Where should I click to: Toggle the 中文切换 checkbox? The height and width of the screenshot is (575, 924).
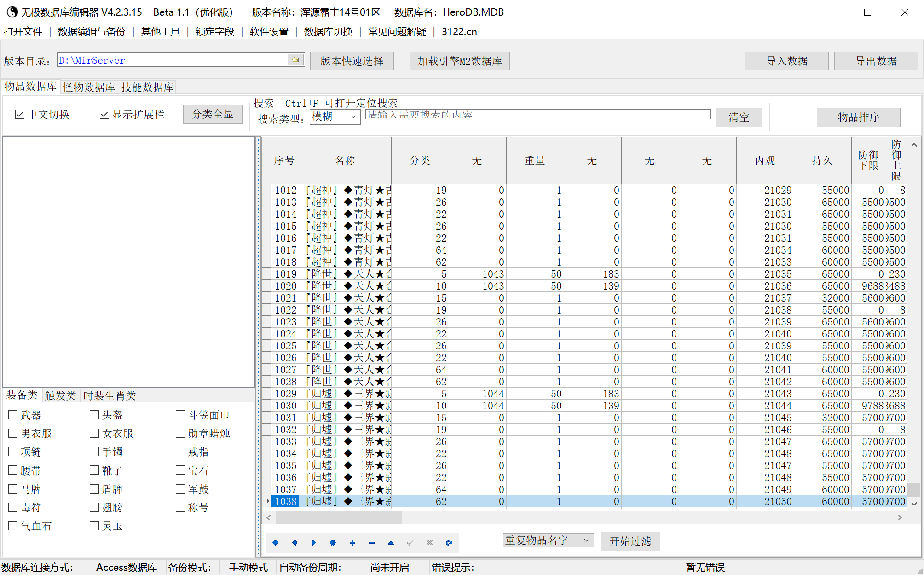tap(19, 114)
